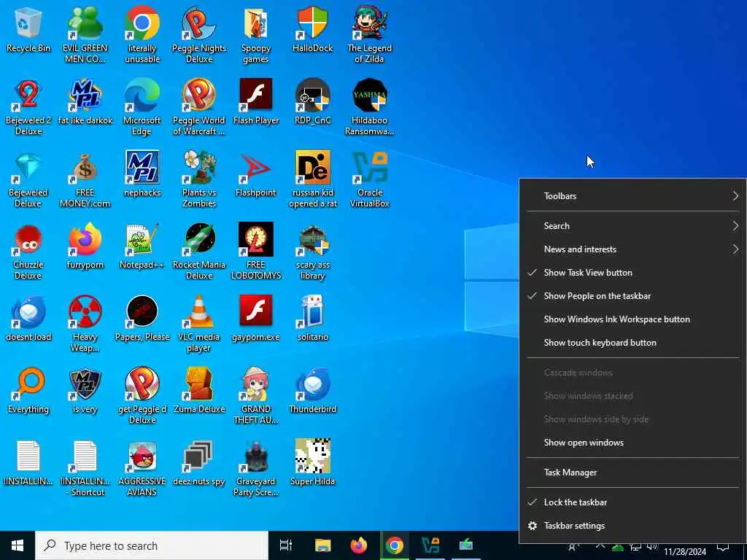
Task: Expand the Toolbars submenu
Action: point(632,195)
